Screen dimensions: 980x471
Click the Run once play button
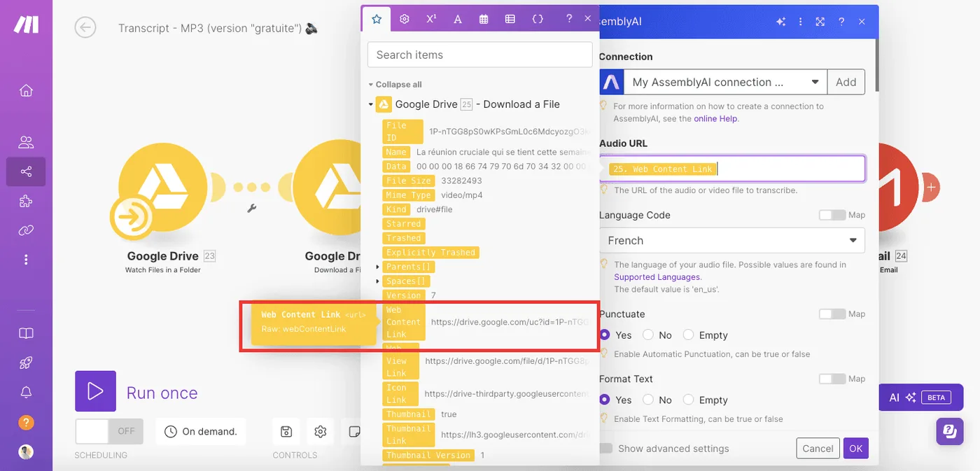pyautogui.click(x=95, y=391)
